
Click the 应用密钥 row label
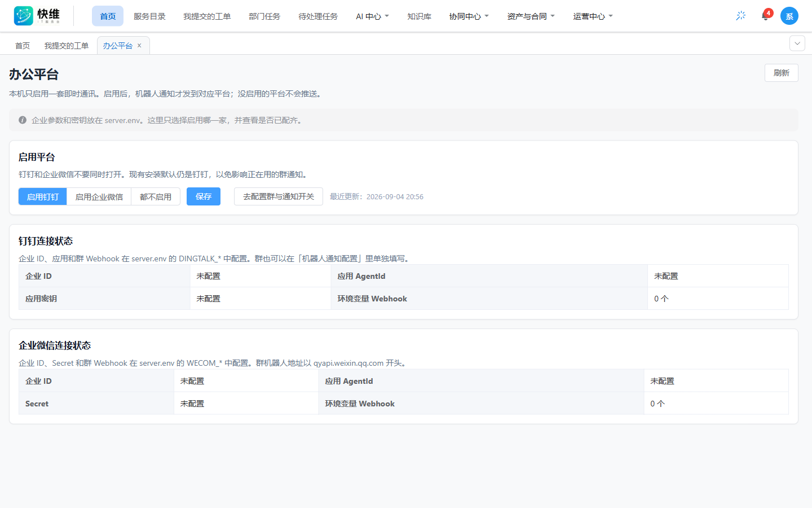click(41, 299)
